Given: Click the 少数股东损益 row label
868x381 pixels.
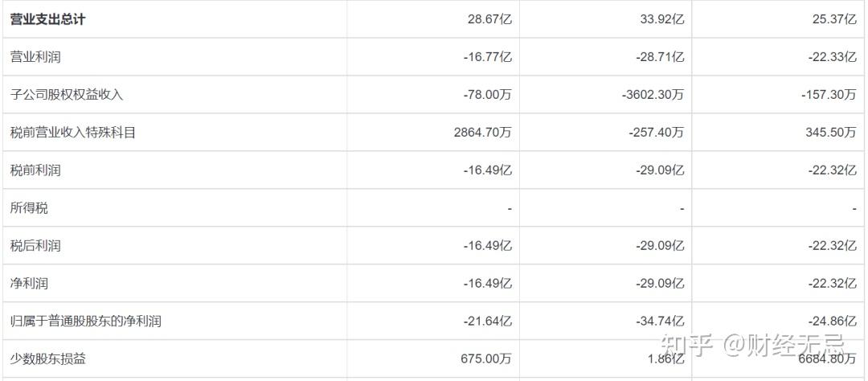Looking at the screenshot, I should click(x=48, y=359).
